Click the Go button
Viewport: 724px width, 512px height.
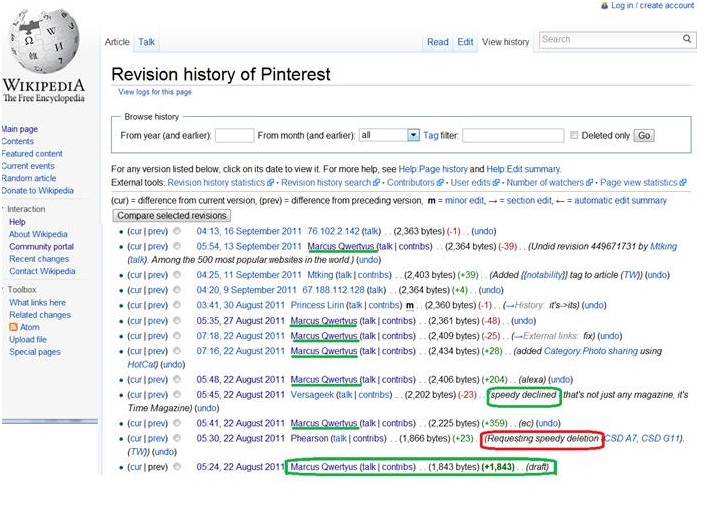644,135
